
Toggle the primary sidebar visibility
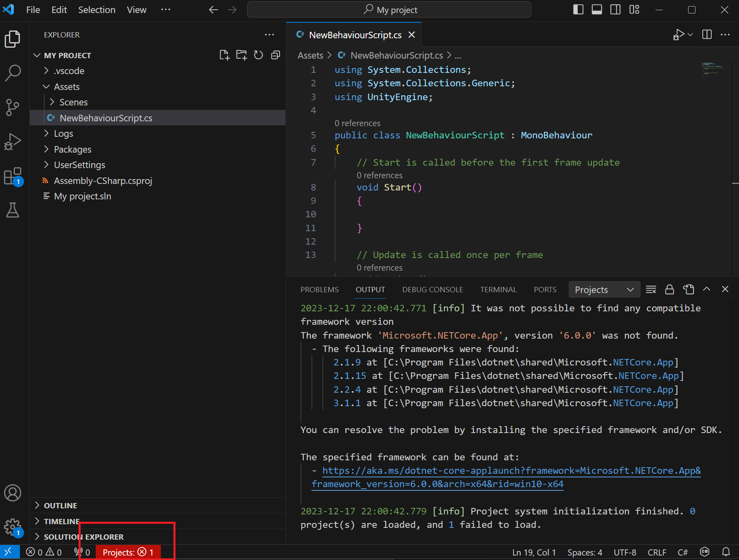click(x=578, y=9)
